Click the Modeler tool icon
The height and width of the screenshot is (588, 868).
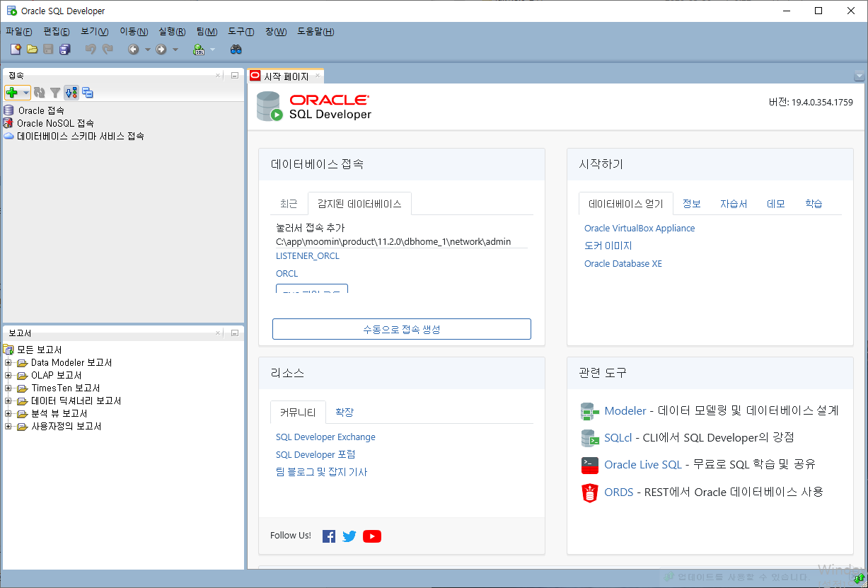pyautogui.click(x=590, y=411)
